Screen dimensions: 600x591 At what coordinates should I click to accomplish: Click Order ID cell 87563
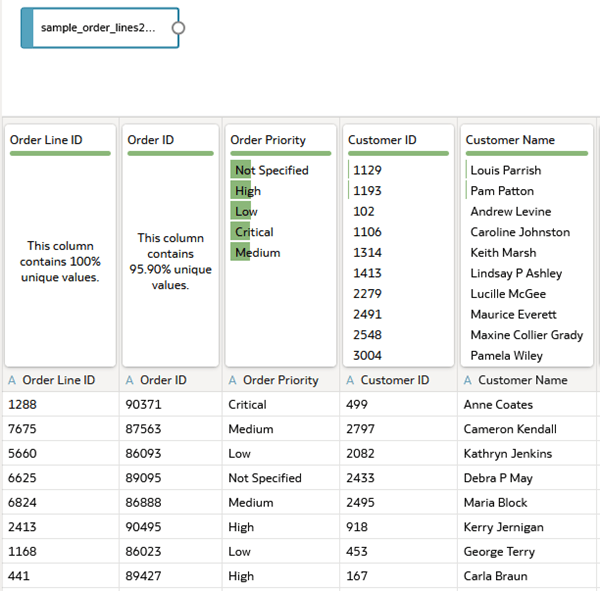171,429
